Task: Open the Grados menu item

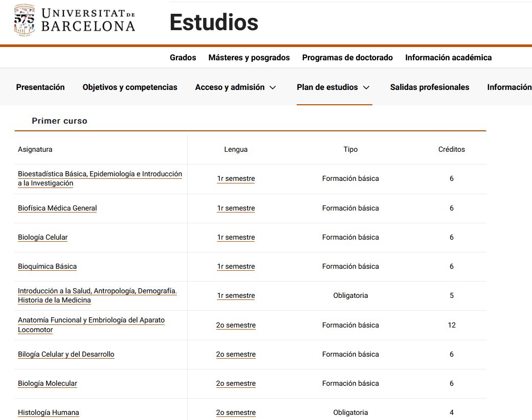Action: (183, 58)
